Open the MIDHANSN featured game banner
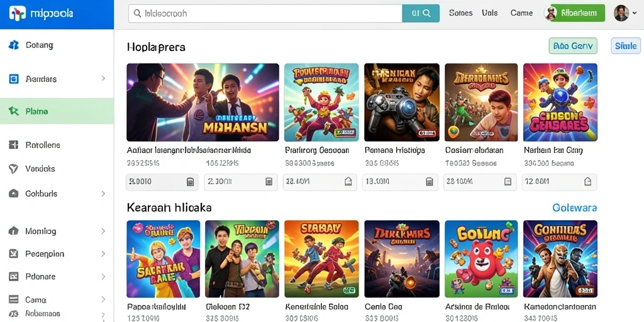This screenshot has width=644, height=322. [x=203, y=103]
